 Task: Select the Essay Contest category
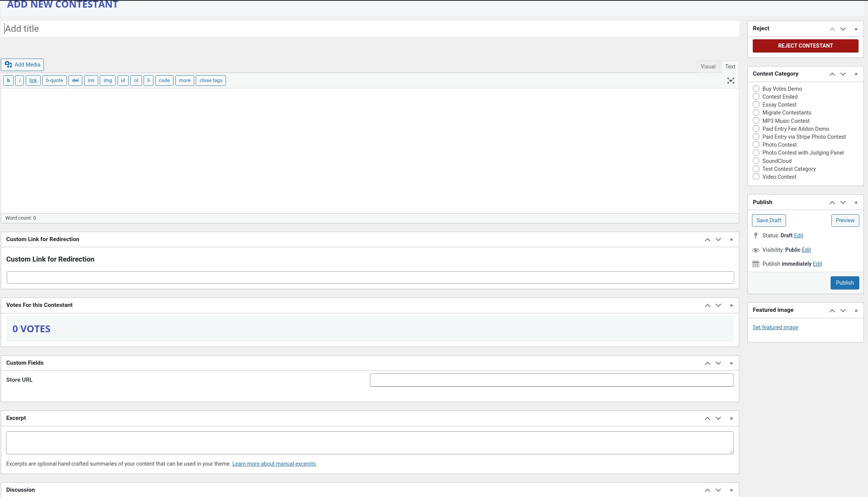point(756,105)
